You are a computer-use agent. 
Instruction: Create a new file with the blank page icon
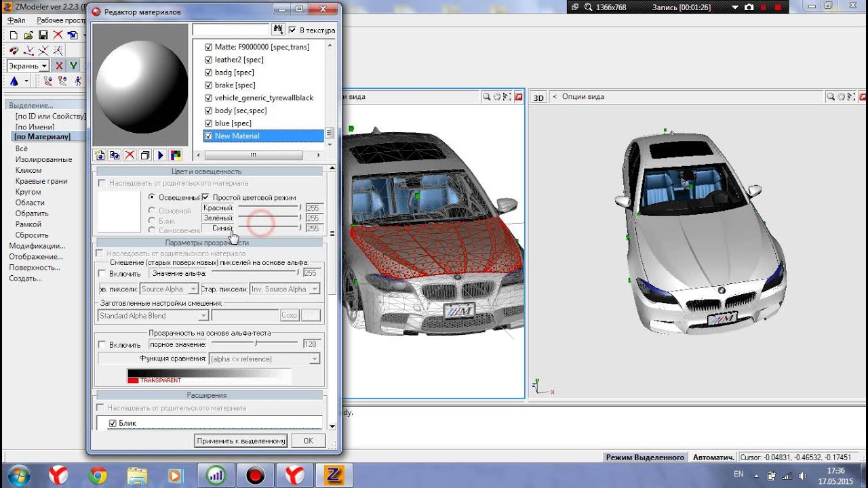pos(14,35)
